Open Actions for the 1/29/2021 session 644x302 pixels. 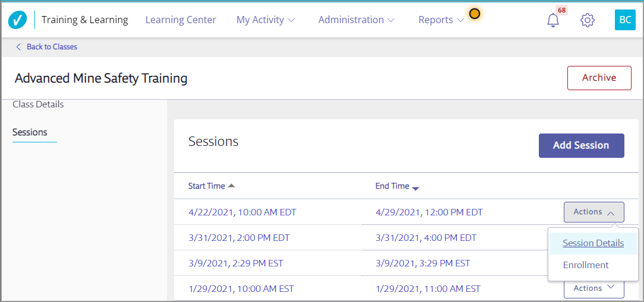point(594,288)
